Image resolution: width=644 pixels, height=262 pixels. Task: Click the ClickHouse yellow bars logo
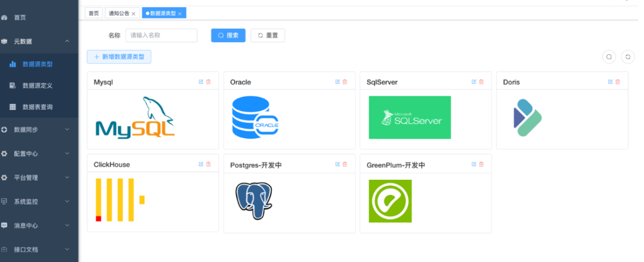coord(120,199)
